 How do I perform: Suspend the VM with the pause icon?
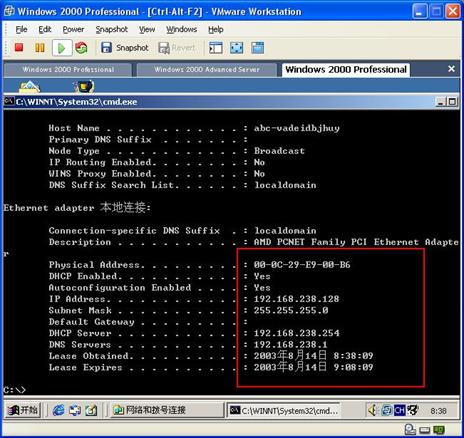[40, 48]
